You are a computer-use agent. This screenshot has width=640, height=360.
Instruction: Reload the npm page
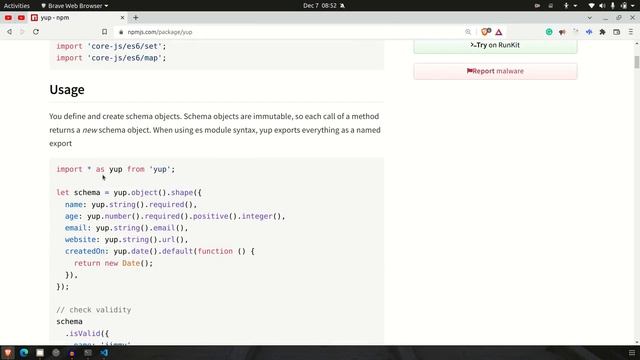[x=36, y=32]
